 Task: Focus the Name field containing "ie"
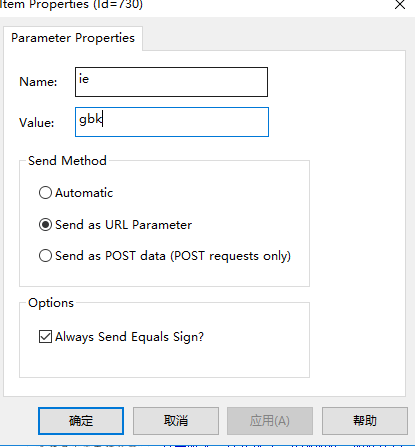click(171, 82)
